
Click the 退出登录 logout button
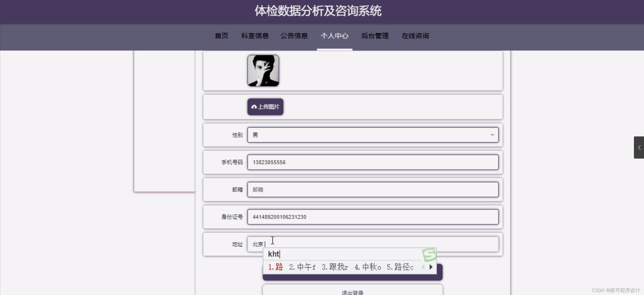[352, 292]
